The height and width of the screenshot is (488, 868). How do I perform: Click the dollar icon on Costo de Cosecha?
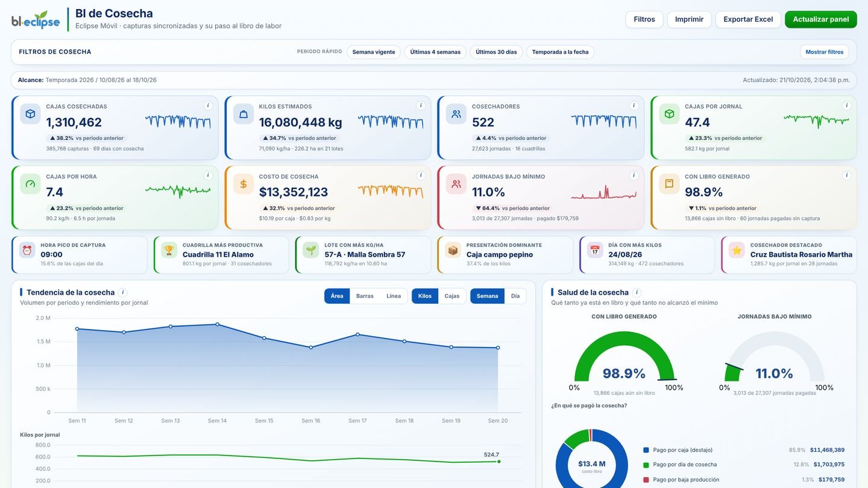(x=244, y=184)
